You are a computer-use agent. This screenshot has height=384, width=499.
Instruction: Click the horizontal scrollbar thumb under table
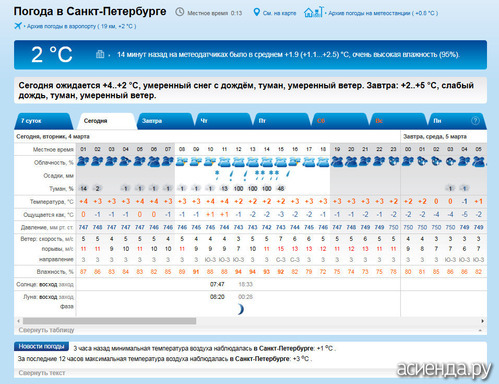point(109,321)
